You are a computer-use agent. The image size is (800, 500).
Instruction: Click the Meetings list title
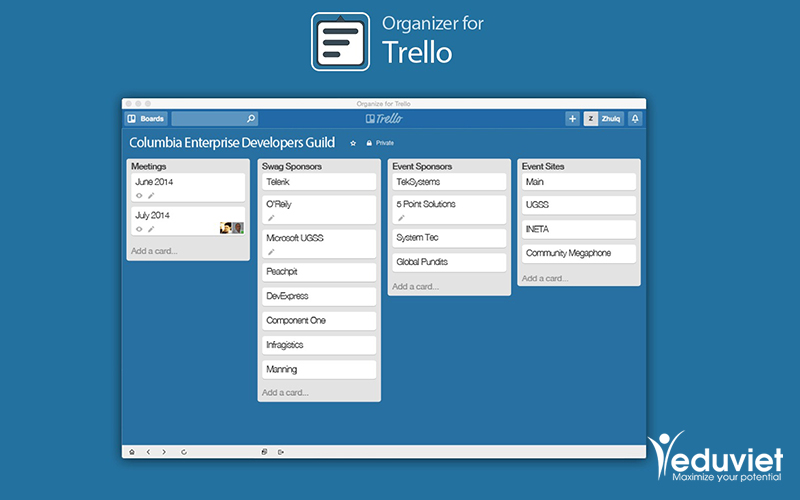(148, 166)
